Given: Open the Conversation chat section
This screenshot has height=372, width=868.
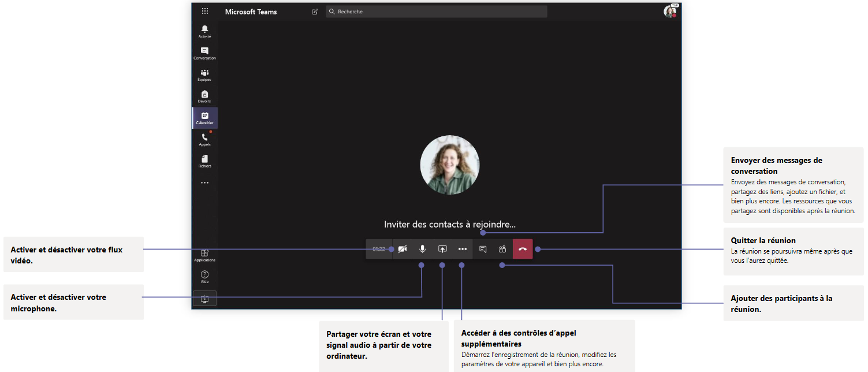Looking at the screenshot, I should pos(204,53).
